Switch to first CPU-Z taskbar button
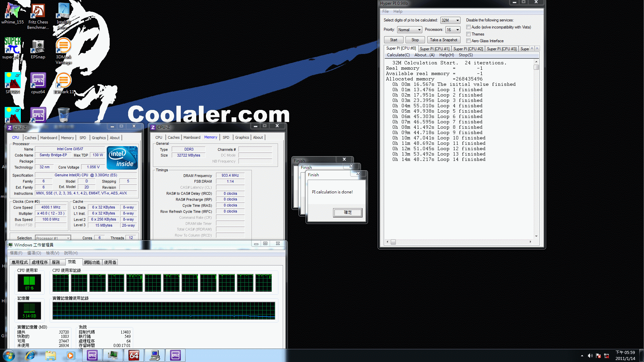 coord(92,355)
